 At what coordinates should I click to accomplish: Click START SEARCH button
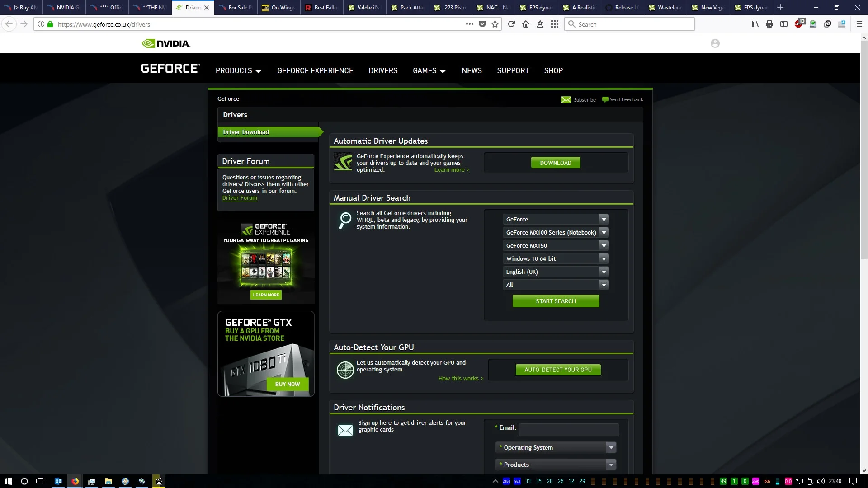(x=556, y=301)
